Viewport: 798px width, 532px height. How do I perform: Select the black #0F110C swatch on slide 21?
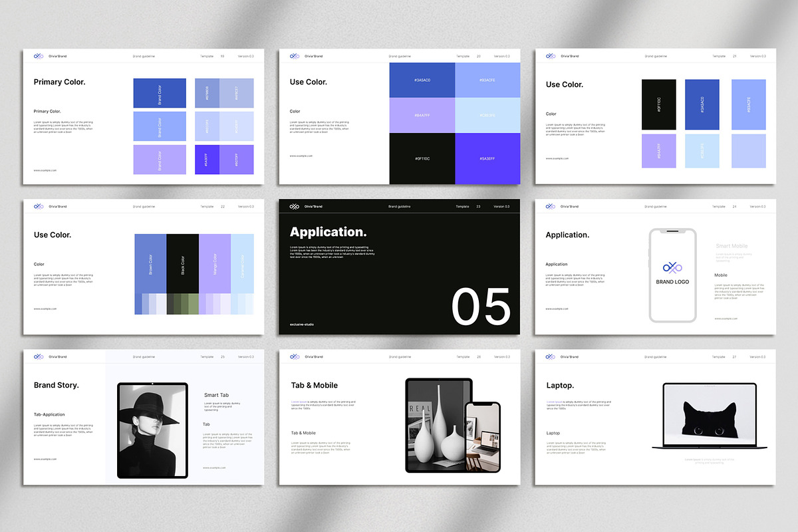pyautogui.click(x=659, y=104)
